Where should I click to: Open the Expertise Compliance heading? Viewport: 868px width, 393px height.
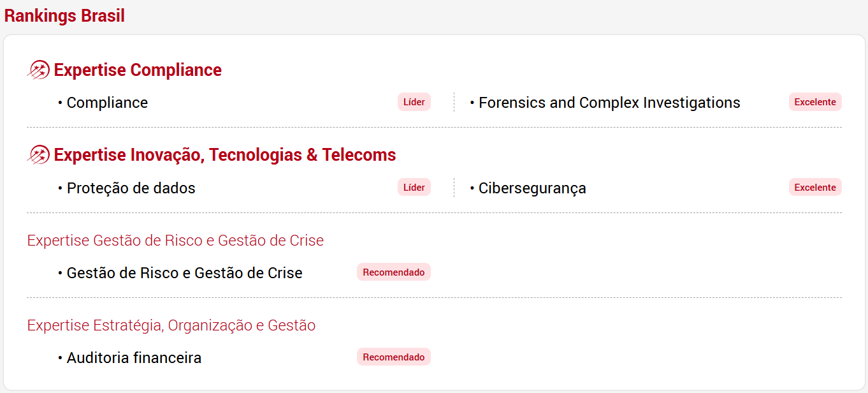click(x=138, y=70)
